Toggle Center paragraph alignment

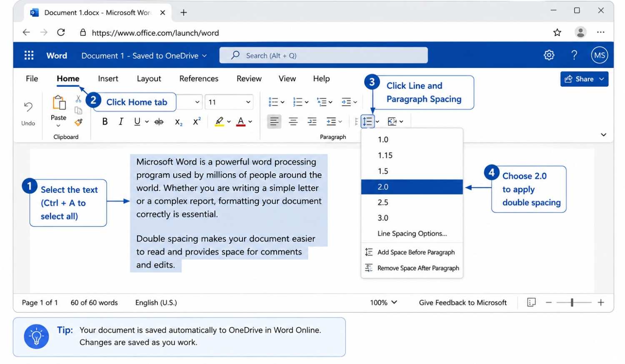point(293,122)
